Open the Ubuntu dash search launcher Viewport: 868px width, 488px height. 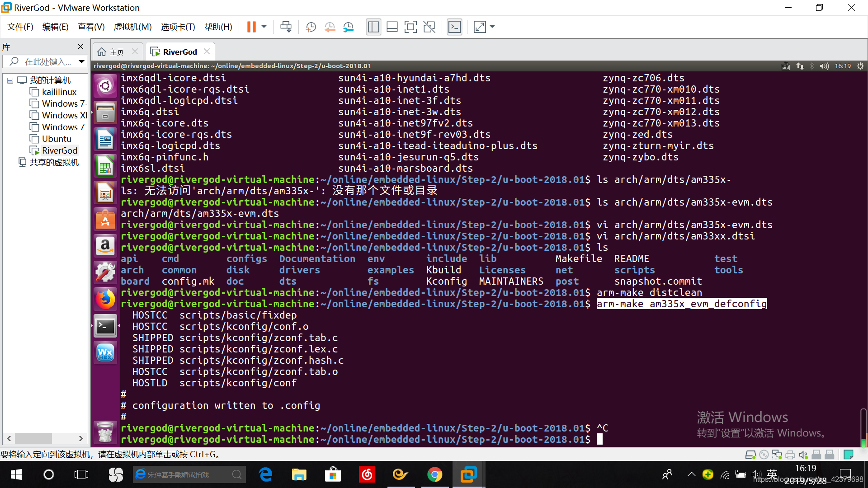(105, 86)
